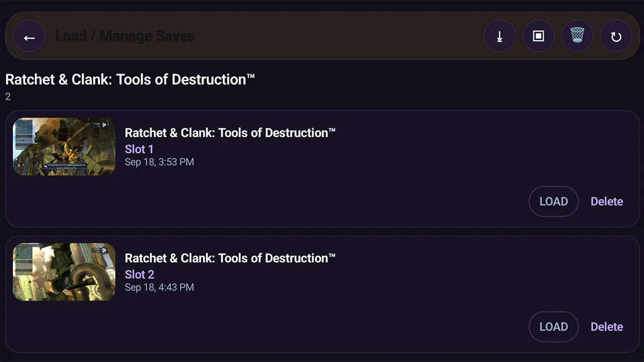644x362 pixels.
Task: Go back using the left arrow button
Action: [29, 36]
